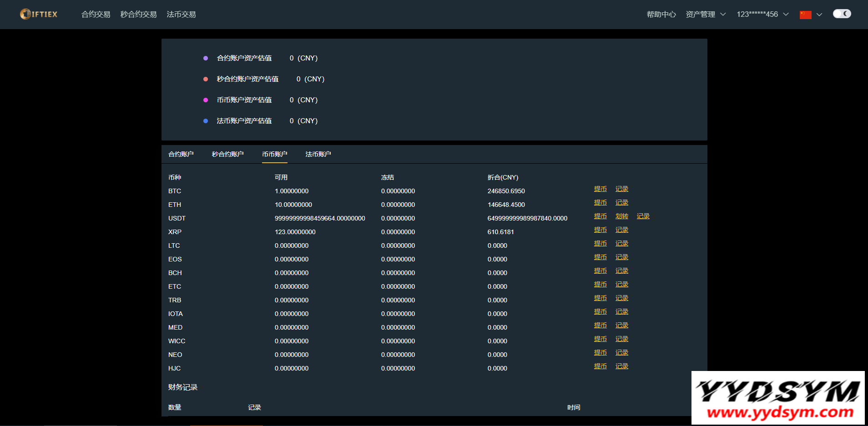Click 提币 for the BTC row
Screen dimensions: 868x426
pyautogui.click(x=600, y=189)
